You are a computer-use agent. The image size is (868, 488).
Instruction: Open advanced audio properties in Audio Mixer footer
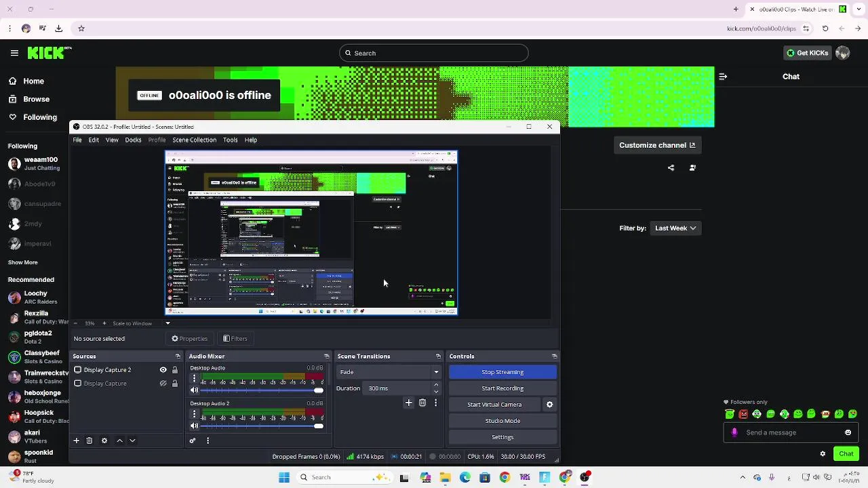(193, 441)
